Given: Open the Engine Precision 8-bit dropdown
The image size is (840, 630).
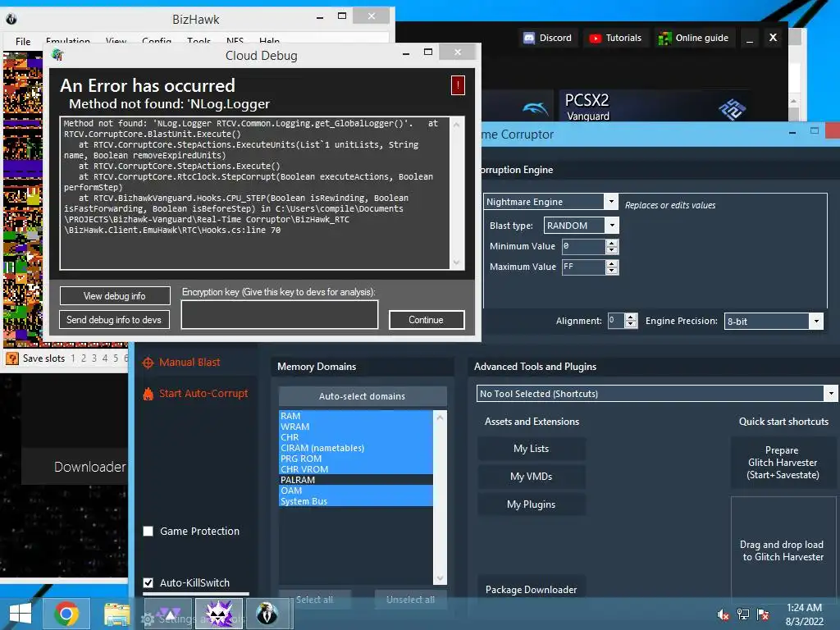Looking at the screenshot, I should point(816,321).
